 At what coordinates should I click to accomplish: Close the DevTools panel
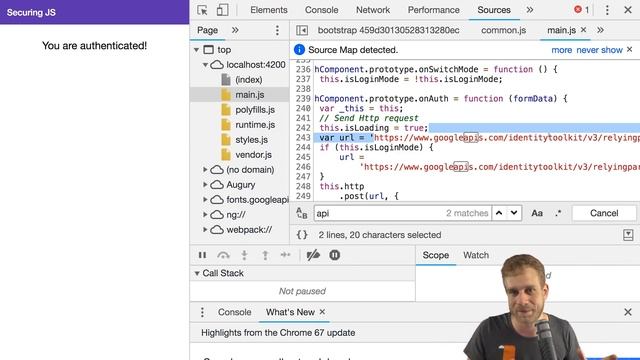pos(628,10)
